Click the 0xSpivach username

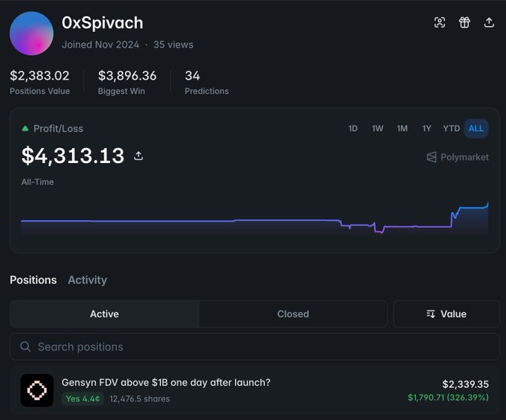coord(102,23)
